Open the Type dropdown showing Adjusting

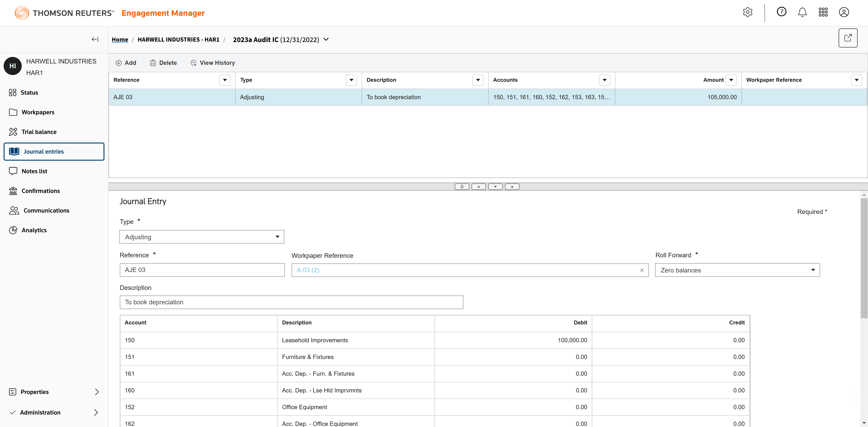point(201,237)
